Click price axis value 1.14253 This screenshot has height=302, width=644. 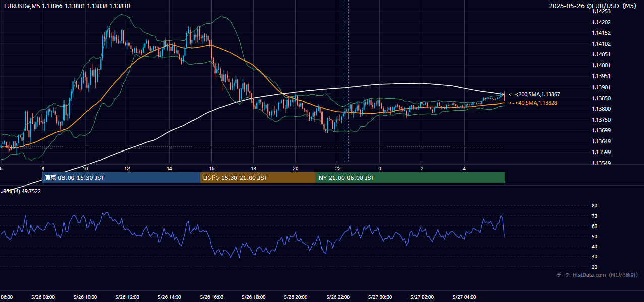[601, 11]
